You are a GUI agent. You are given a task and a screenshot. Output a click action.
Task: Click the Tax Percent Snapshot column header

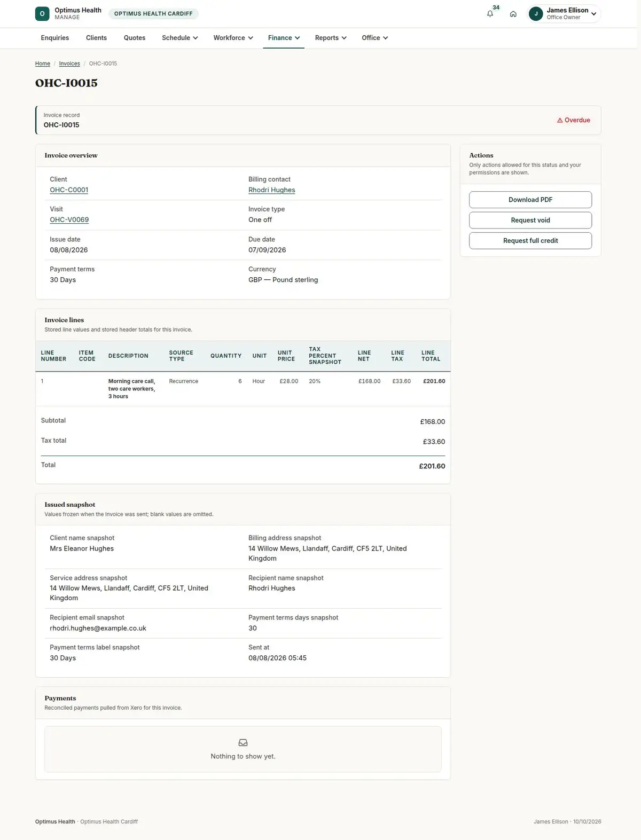point(325,356)
